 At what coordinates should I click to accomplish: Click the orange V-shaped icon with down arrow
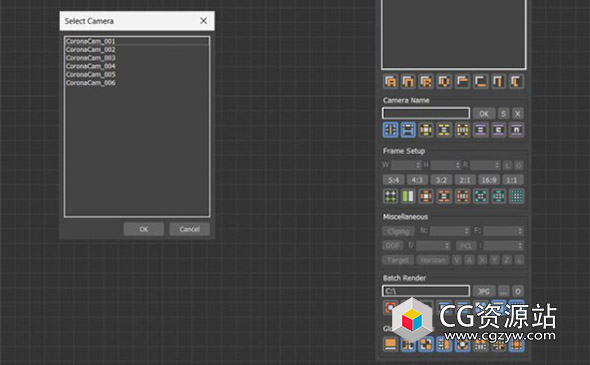point(444,81)
